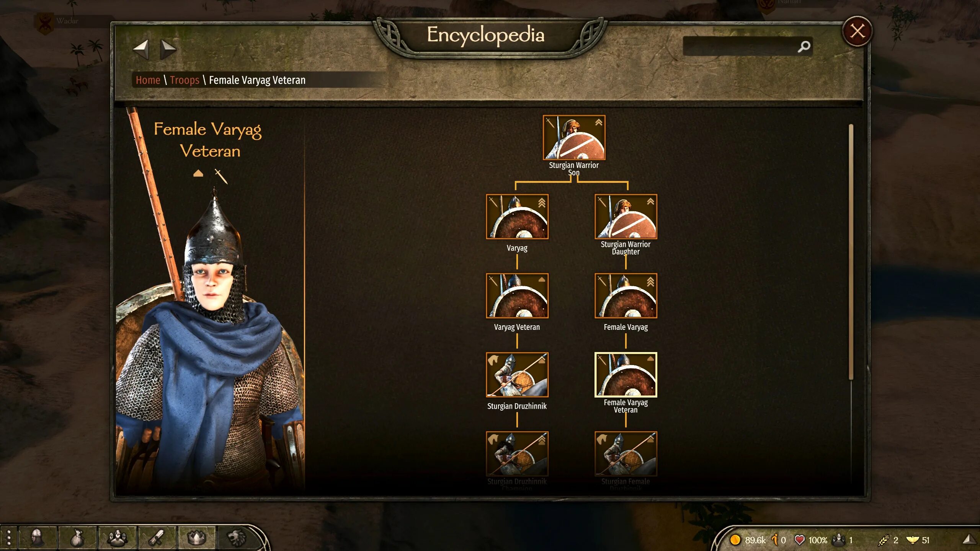This screenshot has width=980, height=551.
Task: Select the Sturgian Warrior Son troop
Action: (574, 137)
